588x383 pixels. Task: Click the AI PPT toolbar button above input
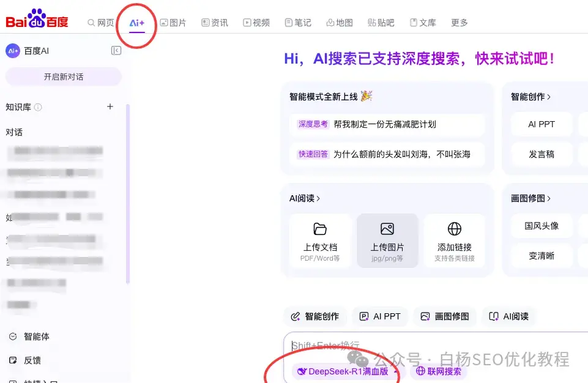pyautogui.click(x=380, y=316)
